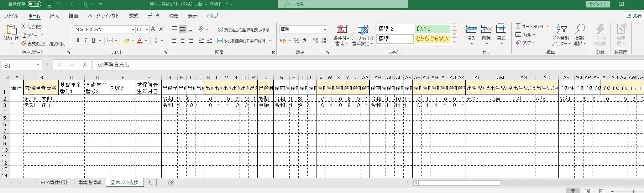
Task: Click the 共有 share button
Action: pyautogui.click(x=634, y=16)
